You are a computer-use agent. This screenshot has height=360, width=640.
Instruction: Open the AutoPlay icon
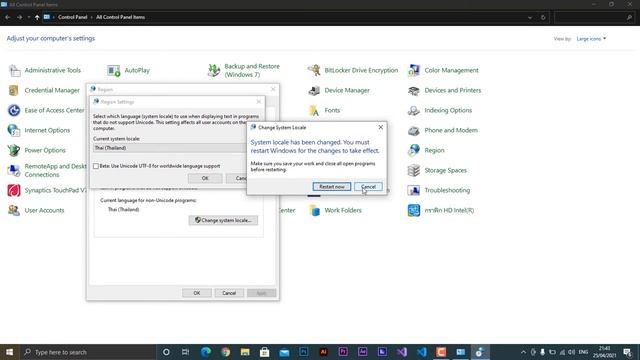coord(114,70)
